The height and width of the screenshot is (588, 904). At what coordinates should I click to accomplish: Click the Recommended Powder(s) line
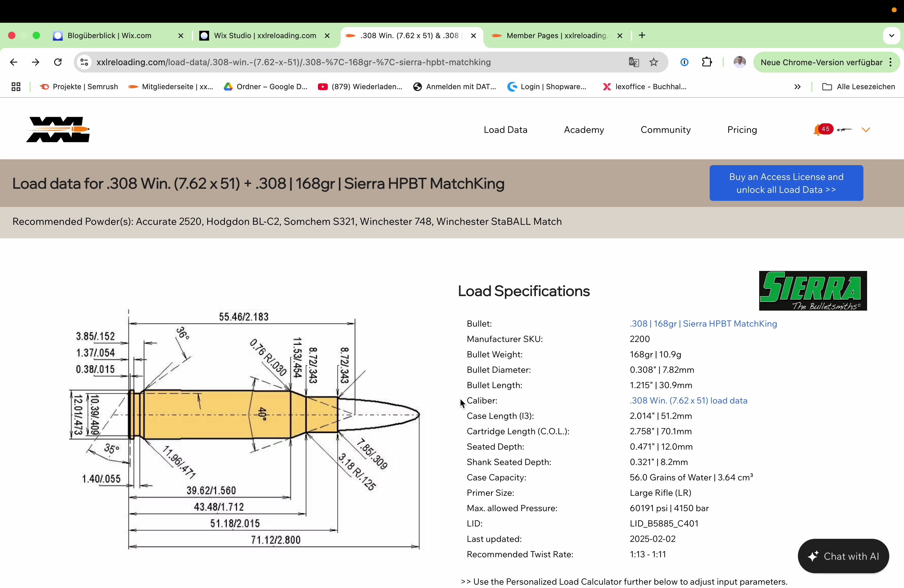(x=287, y=221)
